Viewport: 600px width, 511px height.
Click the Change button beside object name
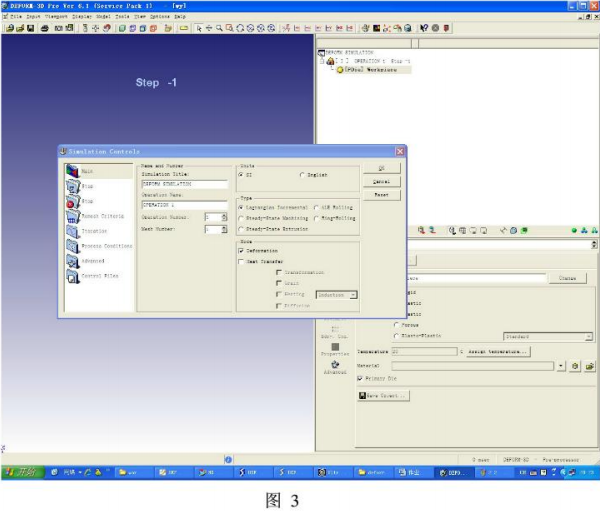pyautogui.click(x=567, y=278)
